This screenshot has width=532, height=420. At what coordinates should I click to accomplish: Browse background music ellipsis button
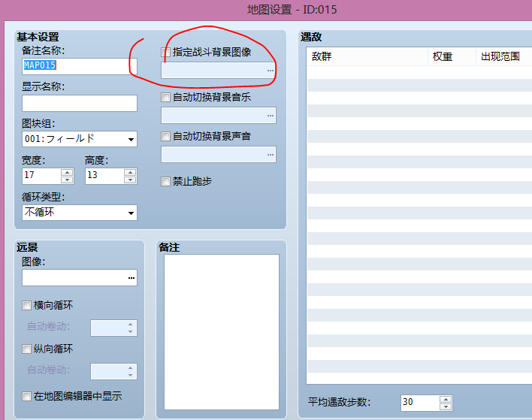click(270, 116)
